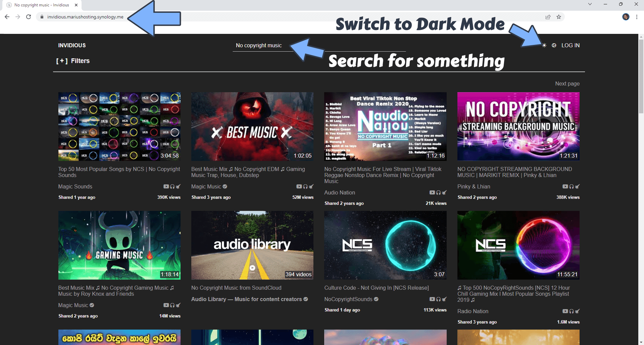The image size is (644, 345).
Task: Open Invidious preferences gear icon
Action: pyautogui.click(x=554, y=45)
